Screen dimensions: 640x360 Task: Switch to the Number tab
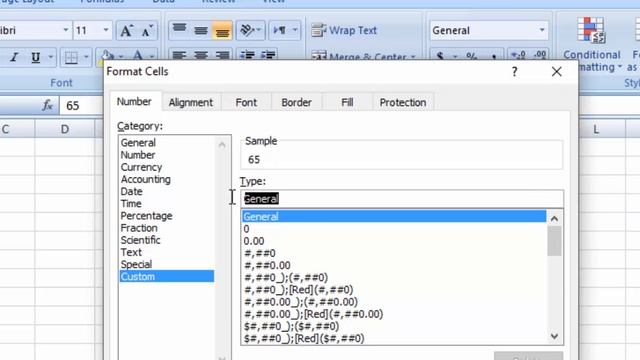[x=134, y=102]
